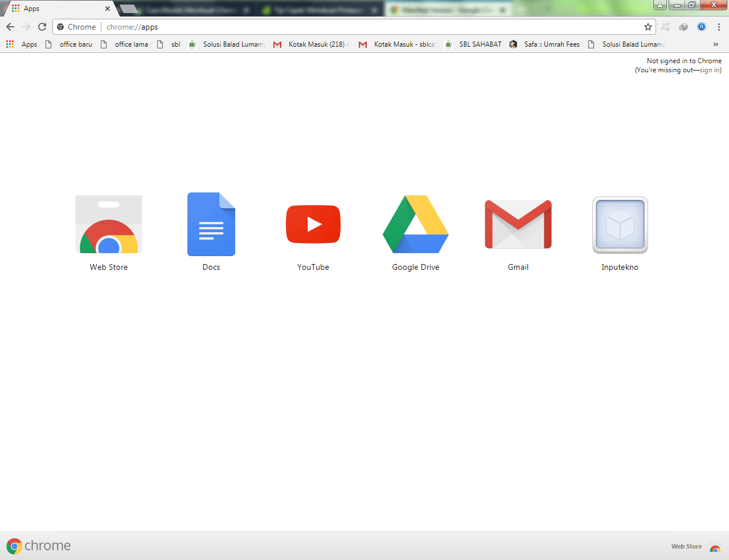729x560 pixels.
Task: Open the Gmail app icon
Action: [x=518, y=224]
